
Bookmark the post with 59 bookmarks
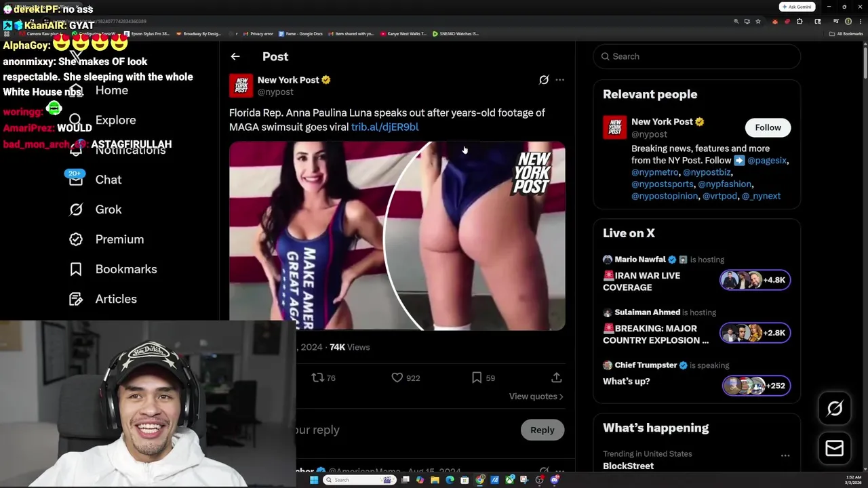483,378
